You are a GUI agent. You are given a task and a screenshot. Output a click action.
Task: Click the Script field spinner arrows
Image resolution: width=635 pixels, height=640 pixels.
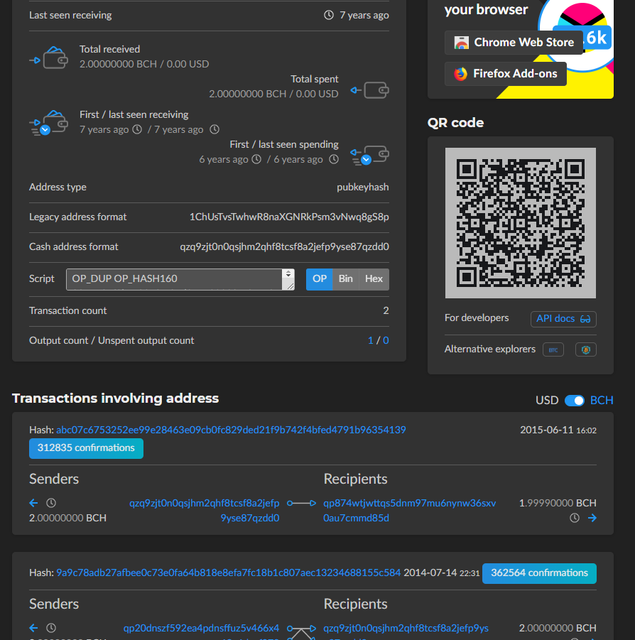[288, 274]
